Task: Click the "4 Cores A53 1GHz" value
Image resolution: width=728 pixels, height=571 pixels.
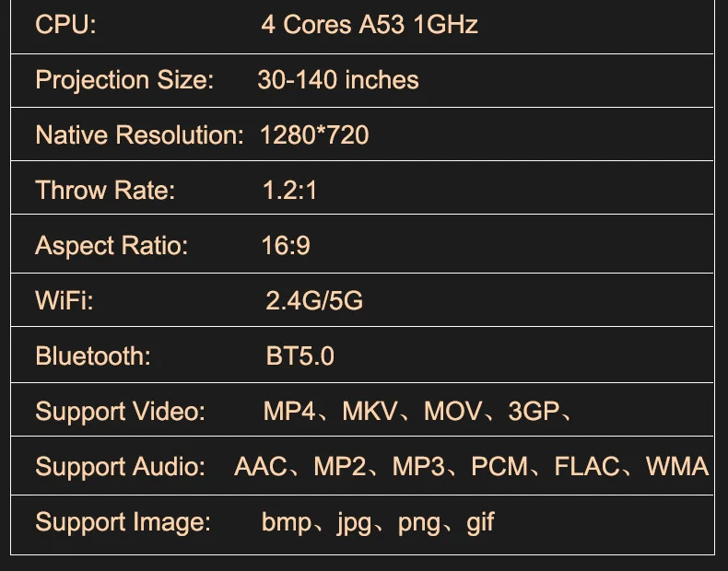Action: click(x=369, y=25)
